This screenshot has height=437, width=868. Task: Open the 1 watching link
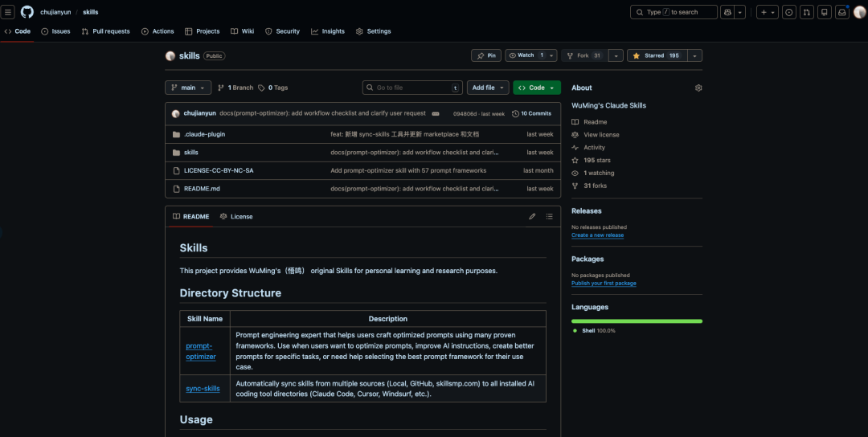593,174
